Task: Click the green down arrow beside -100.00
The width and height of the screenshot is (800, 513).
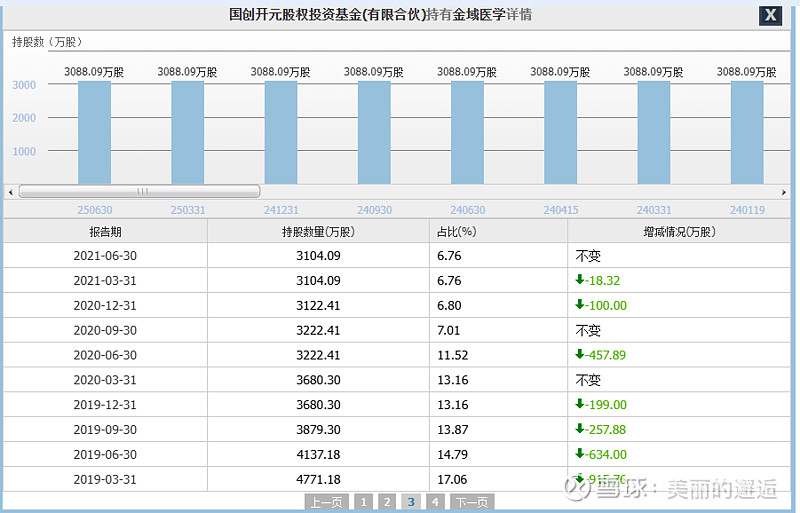Action: (579, 305)
